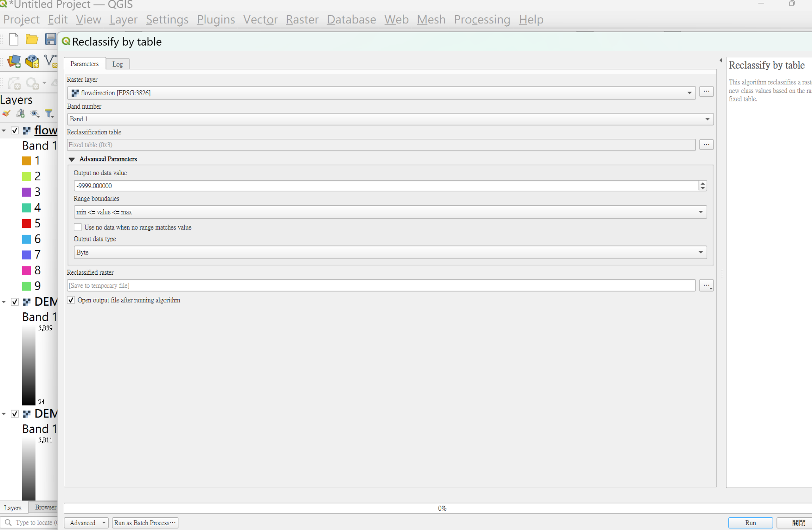Open the Raster menu
Image resolution: width=812 pixels, height=530 pixels.
pyautogui.click(x=302, y=19)
